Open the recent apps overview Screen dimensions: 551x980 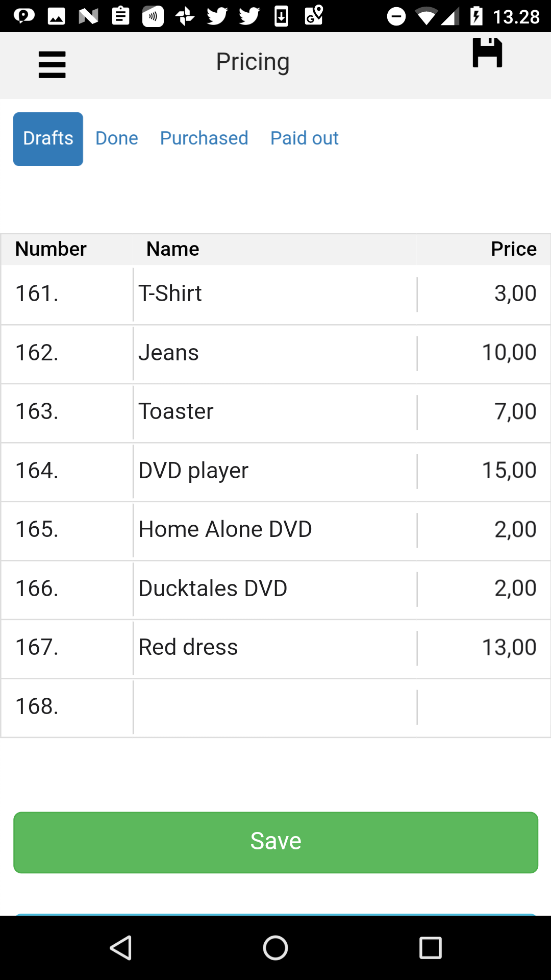tap(430, 948)
